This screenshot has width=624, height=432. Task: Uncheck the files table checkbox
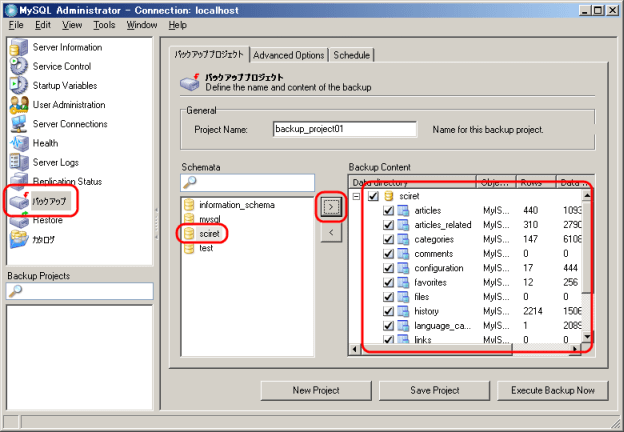pos(388,297)
